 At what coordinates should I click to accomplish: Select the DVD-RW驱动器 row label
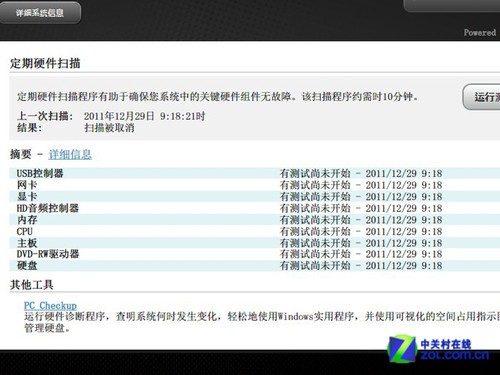pyautogui.click(x=48, y=254)
